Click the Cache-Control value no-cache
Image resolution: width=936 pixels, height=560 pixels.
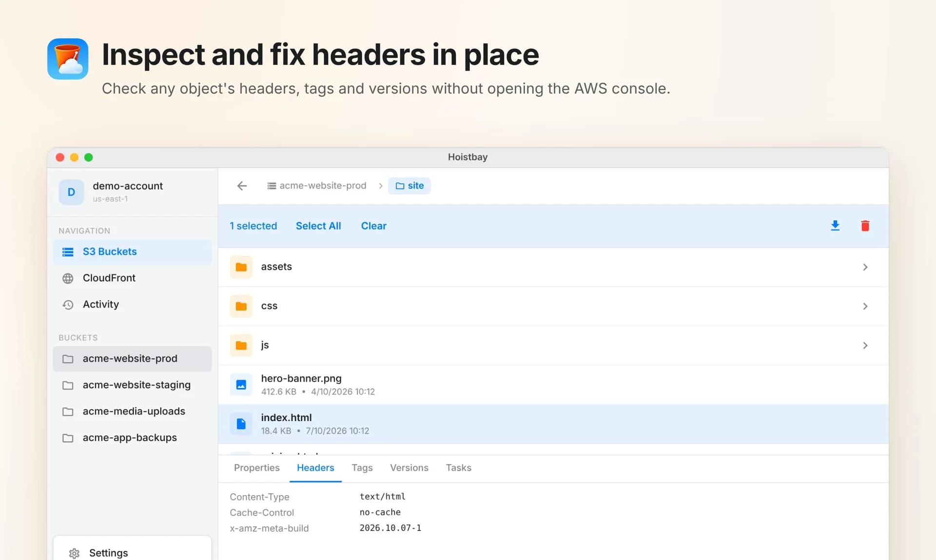[x=380, y=512]
